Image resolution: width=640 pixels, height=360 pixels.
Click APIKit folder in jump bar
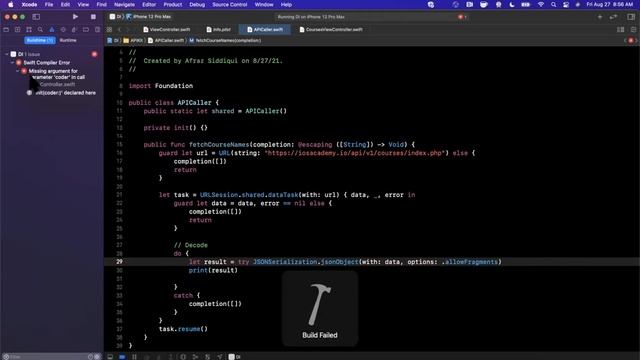point(133,40)
